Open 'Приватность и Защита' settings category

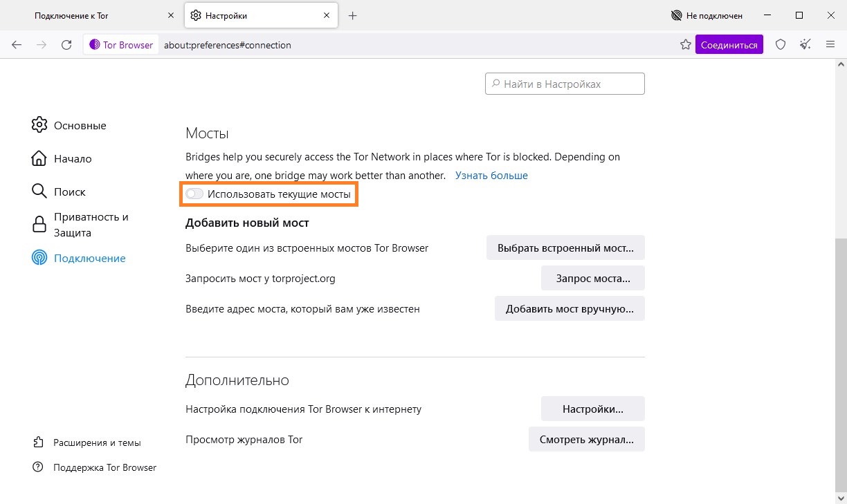tap(81, 225)
